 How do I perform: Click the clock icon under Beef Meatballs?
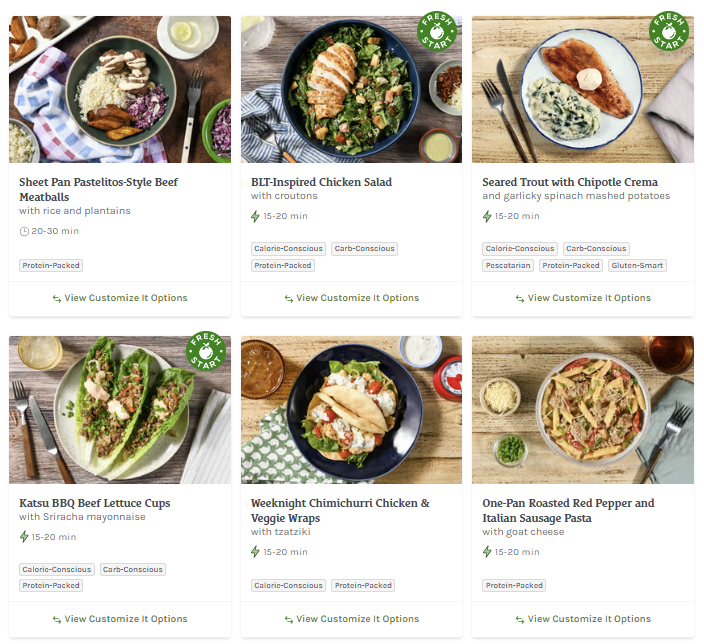24,231
